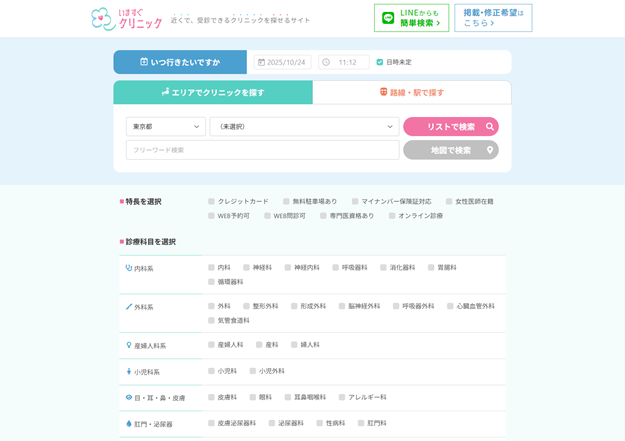Open 掲載・修正希望はこちら link
Screen dimensions: 625x441
point(493,18)
